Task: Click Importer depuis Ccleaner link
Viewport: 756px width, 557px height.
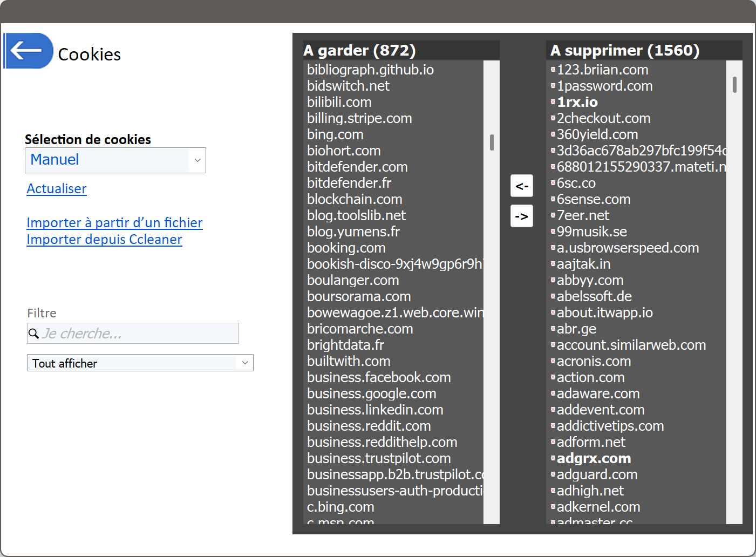Action: (104, 240)
